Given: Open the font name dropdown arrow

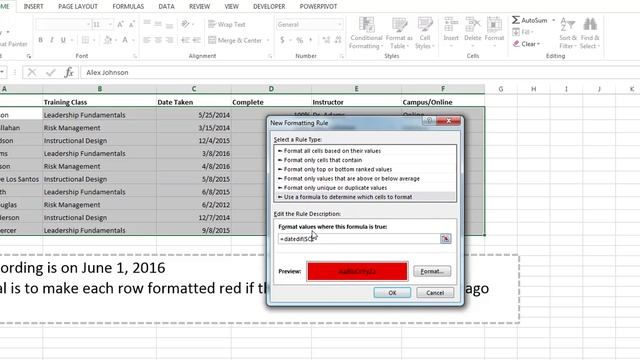Looking at the screenshot, I should click(87, 25).
